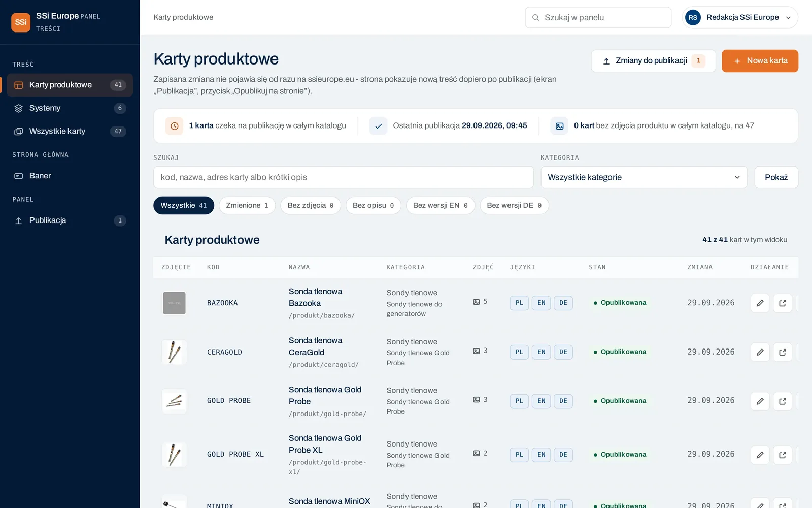812x508 pixels.
Task: Open the Sonda tlenowa Gold Probe XL link
Action: (325, 444)
